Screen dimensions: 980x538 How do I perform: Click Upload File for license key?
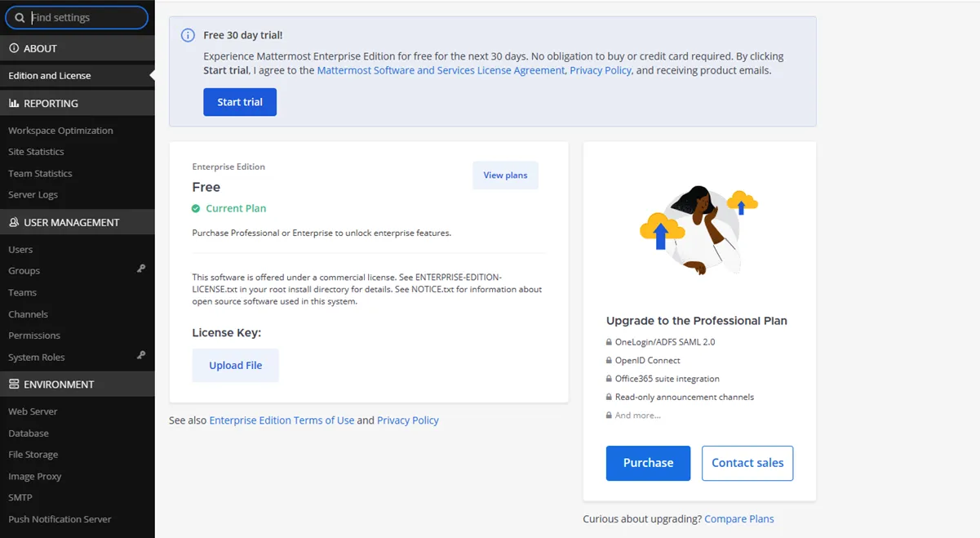(x=236, y=365)
